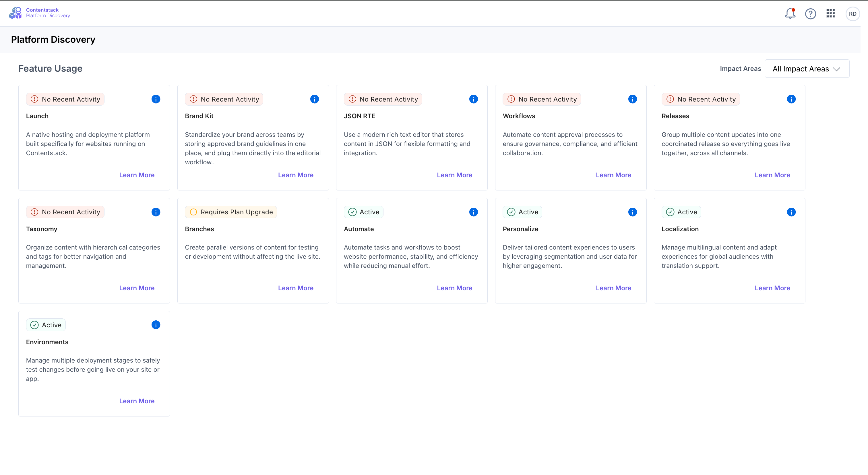This screenshot has width=868, height=475.
Task: Open the help question mark icon
Action: click(810, 14)
